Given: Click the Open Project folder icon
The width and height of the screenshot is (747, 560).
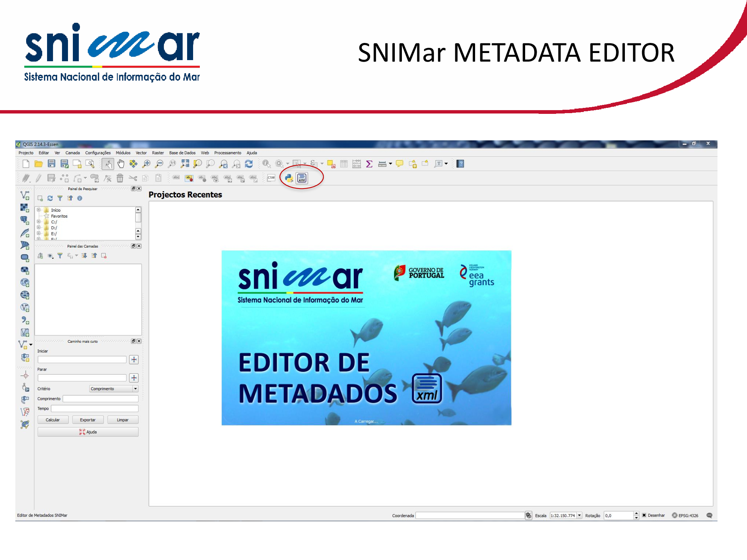Looking at the screenshot, I should [x=38, y=164].
